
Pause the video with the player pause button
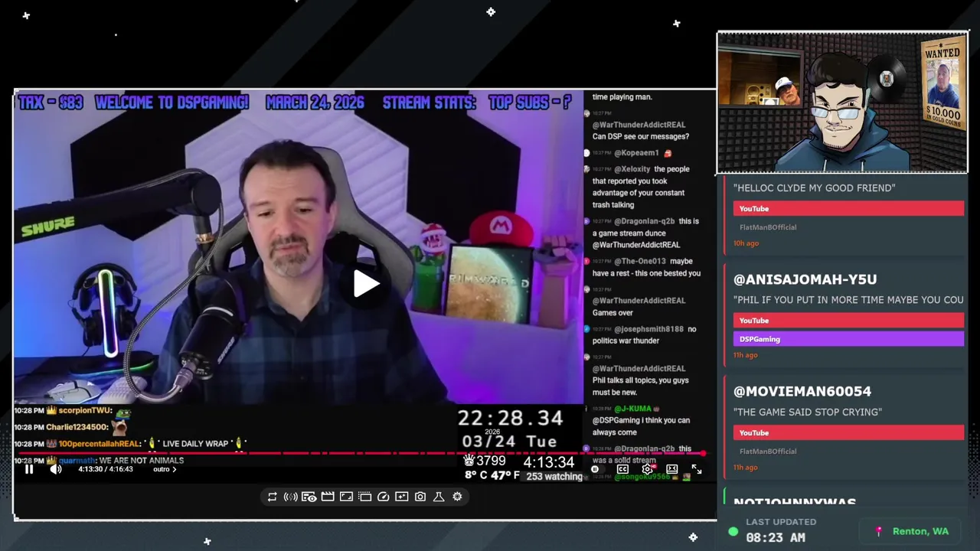coord(29,469)
